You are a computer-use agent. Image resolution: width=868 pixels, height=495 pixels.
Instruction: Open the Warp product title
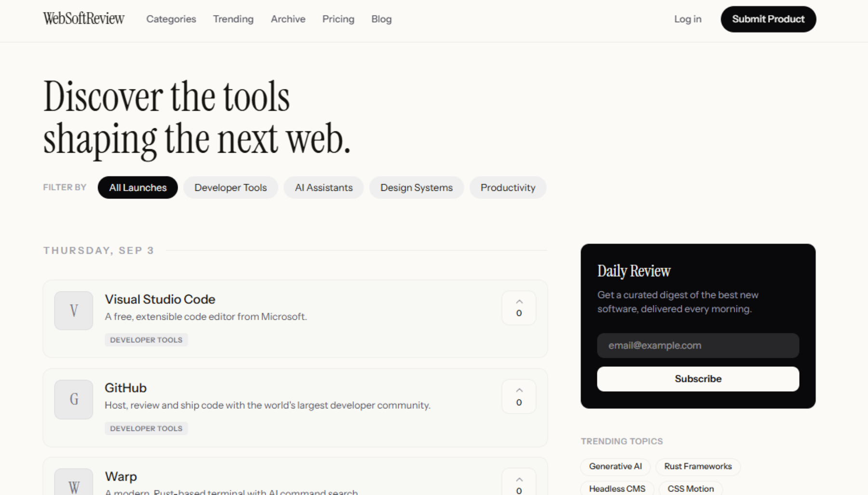[121, 477]
